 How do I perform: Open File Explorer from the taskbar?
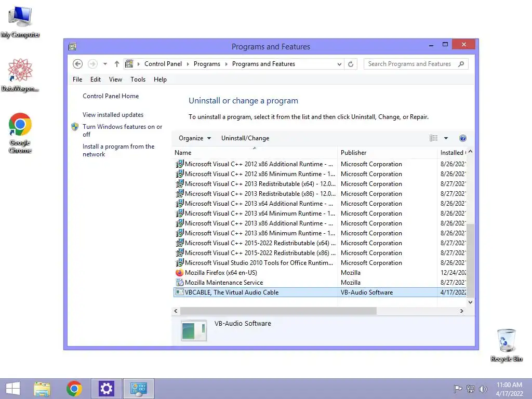[x=42, y=389]
